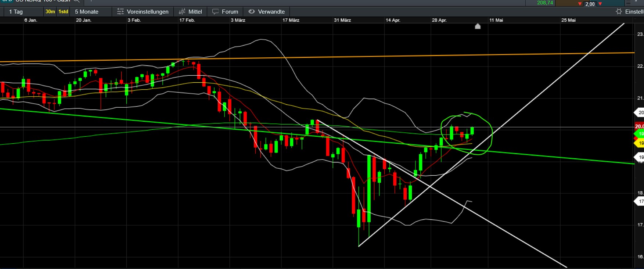The width and height of the screenshot is (644, 269).
Task: Click the white marker on the time axis
Action: pyautogui.click(x=478, y=26)
